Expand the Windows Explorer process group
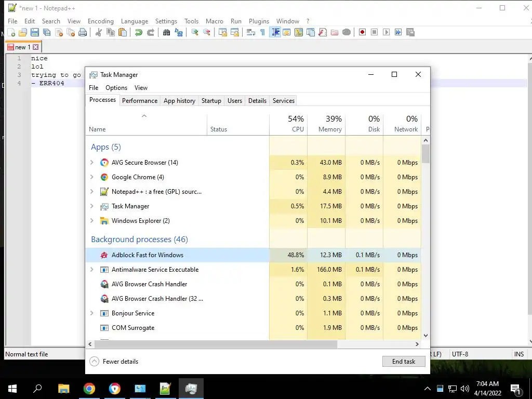 pyautogui.click(x=91, y=221)
